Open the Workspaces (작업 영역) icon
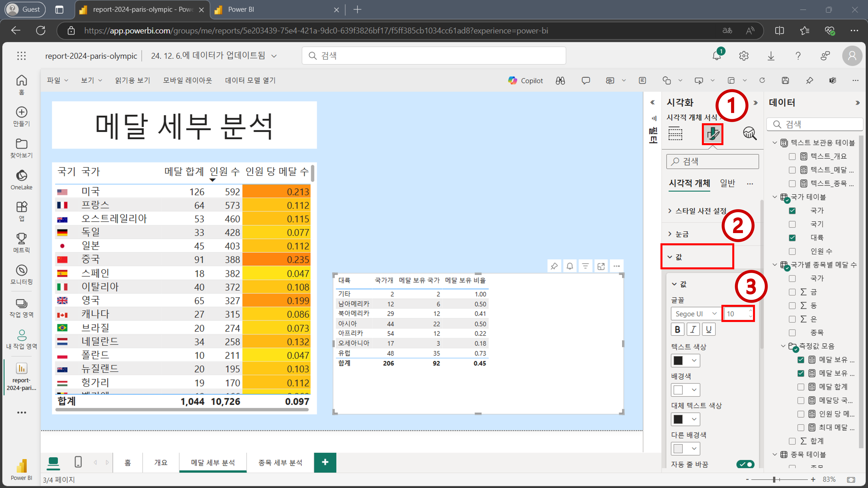 (x=22, y=303)
